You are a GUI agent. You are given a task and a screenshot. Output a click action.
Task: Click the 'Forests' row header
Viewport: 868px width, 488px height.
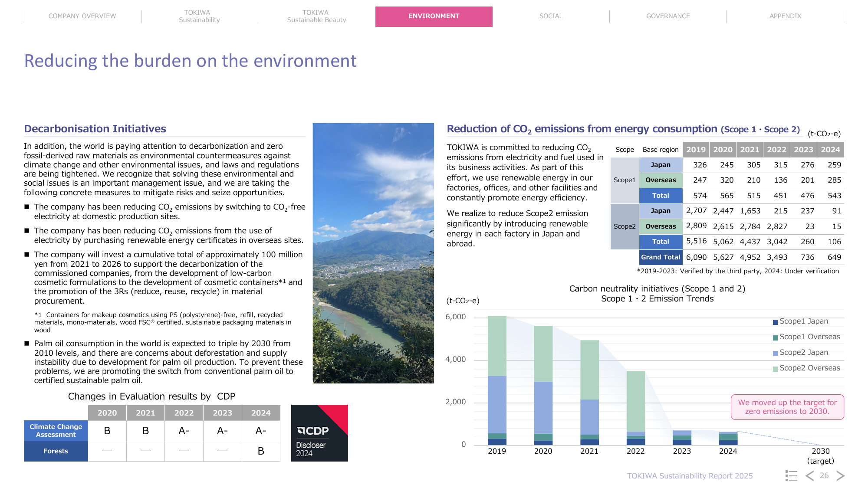point(56,451)
